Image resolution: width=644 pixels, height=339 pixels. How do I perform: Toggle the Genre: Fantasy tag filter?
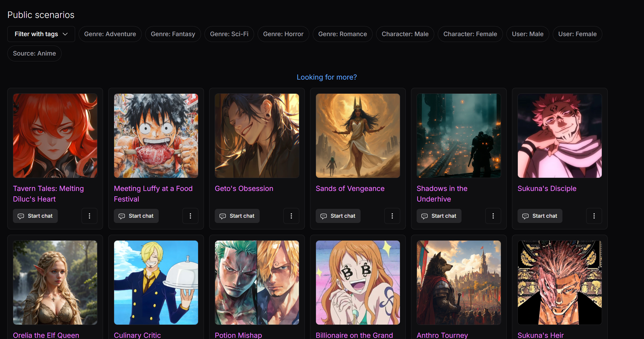tap(173, 34)
